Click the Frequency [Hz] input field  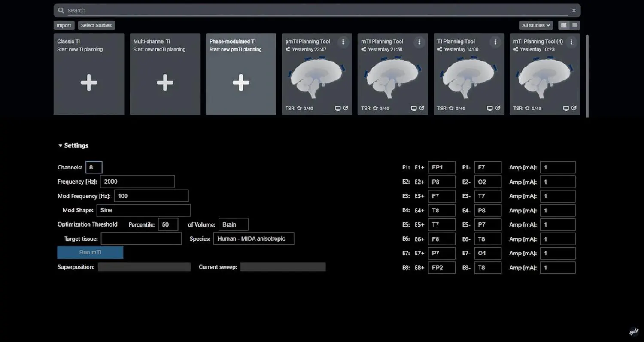[x=137, y=182]
